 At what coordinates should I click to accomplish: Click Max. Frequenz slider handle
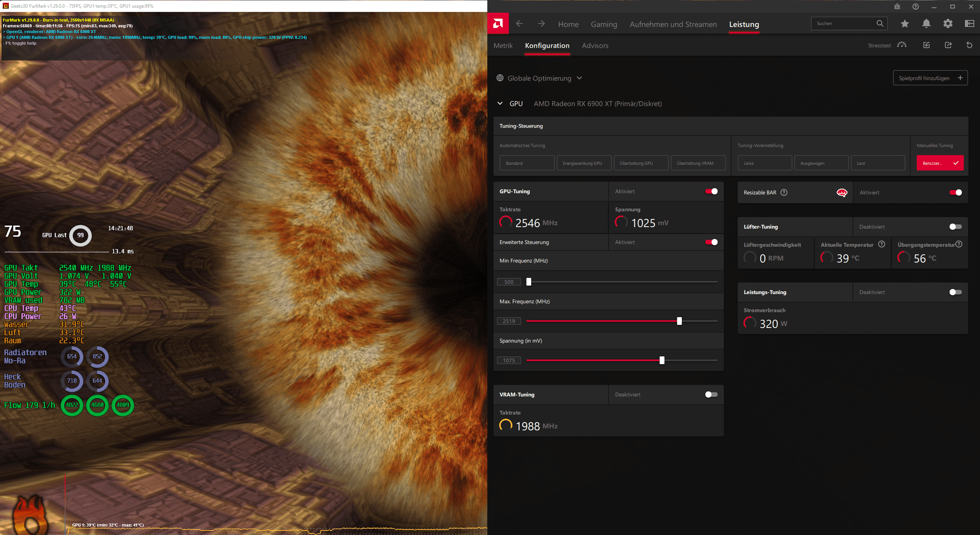pos(680,321)
